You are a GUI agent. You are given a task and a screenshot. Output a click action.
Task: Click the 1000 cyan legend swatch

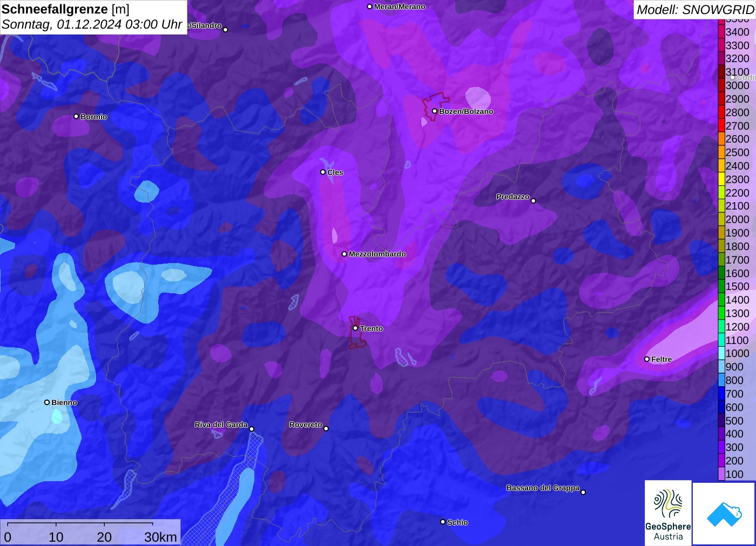coord(721,353)
